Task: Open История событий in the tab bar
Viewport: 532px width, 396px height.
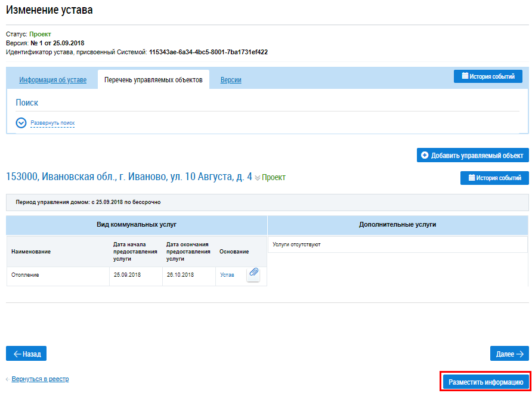Action: (x=488, y=76)
